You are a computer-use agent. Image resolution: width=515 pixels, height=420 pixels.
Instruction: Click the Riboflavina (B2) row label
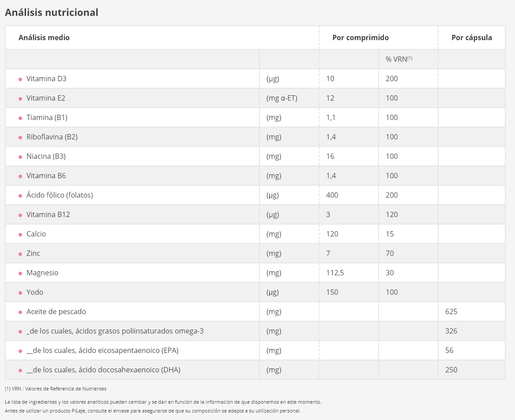click(x=52, y=137)
